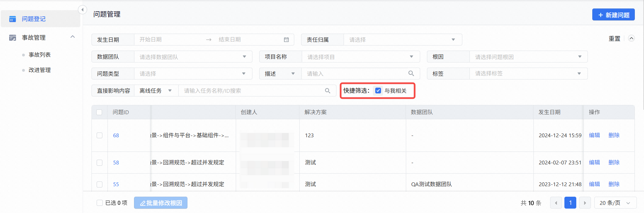This screenshot has height=213, width=644.
Task: Click the 结束日期 date field
Action: pos(248,39)
